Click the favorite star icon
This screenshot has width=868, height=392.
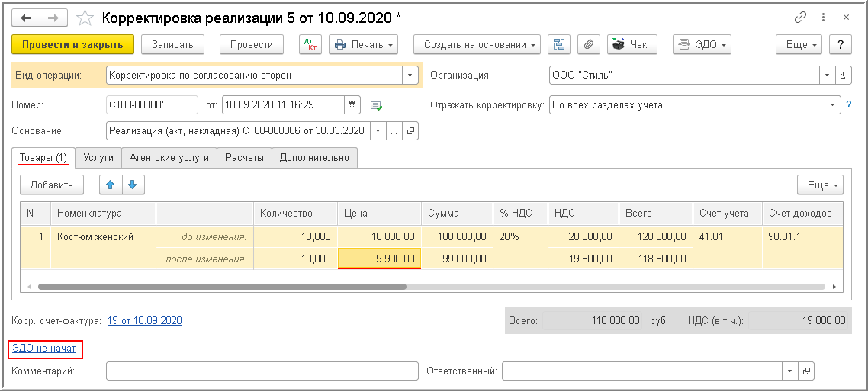coord(86,18)
